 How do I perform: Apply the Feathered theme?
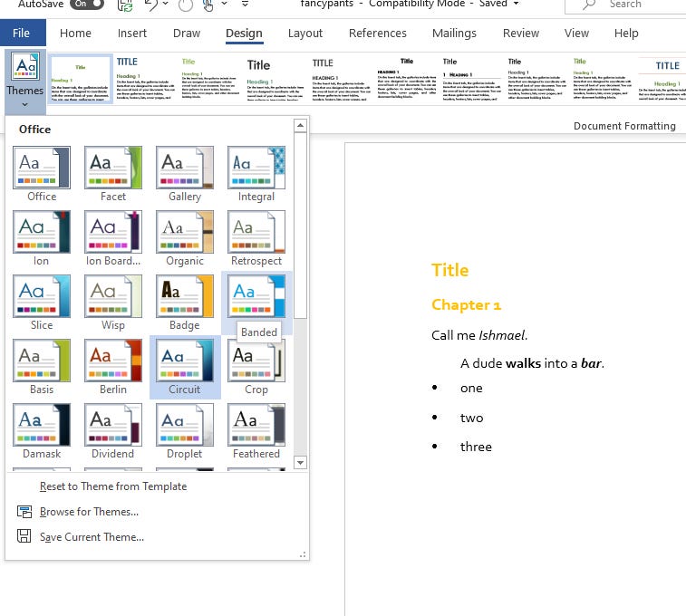click(x=256, y=425)
